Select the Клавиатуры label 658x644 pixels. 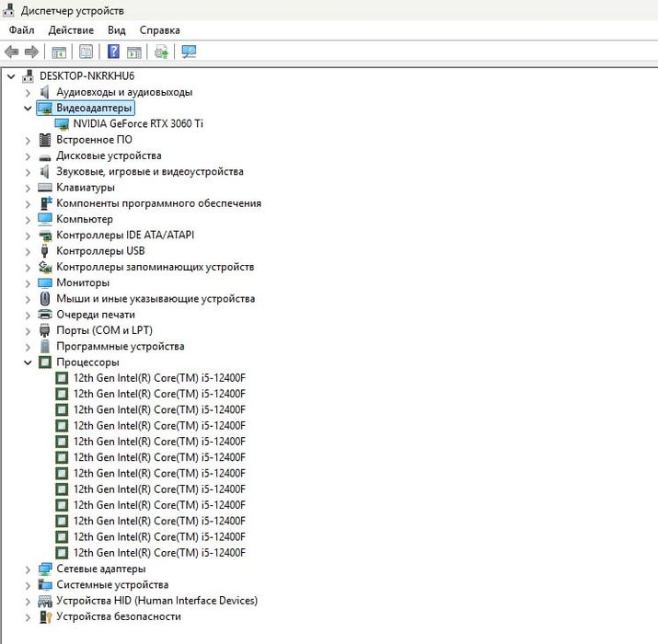coord(86,188)
